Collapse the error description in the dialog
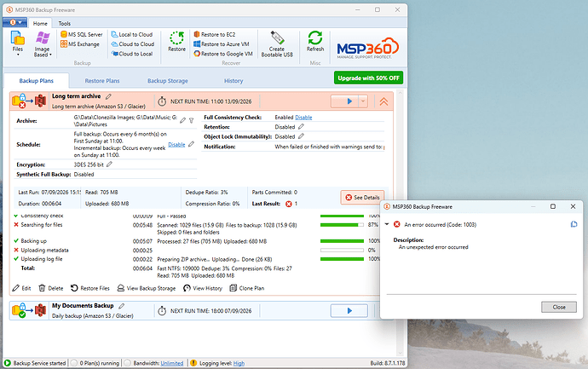 [x=387, y=224]
